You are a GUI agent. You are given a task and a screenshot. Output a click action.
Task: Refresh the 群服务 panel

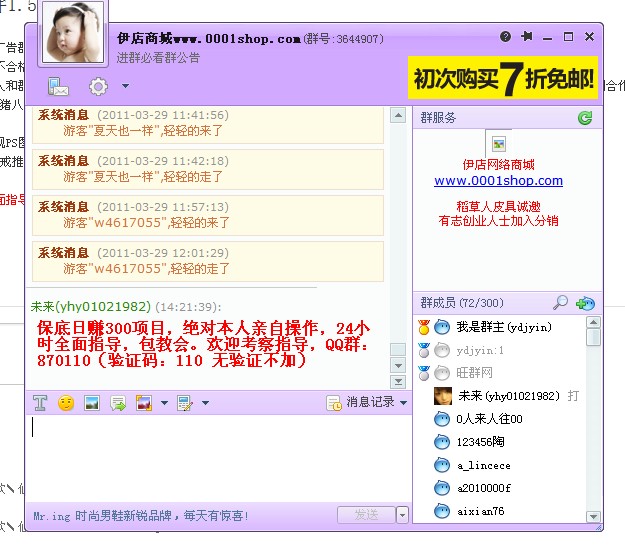(585, 118)
